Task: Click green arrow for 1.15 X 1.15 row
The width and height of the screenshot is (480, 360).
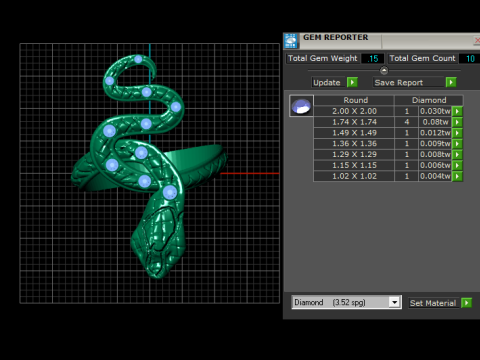Action: tap(457, 165)
